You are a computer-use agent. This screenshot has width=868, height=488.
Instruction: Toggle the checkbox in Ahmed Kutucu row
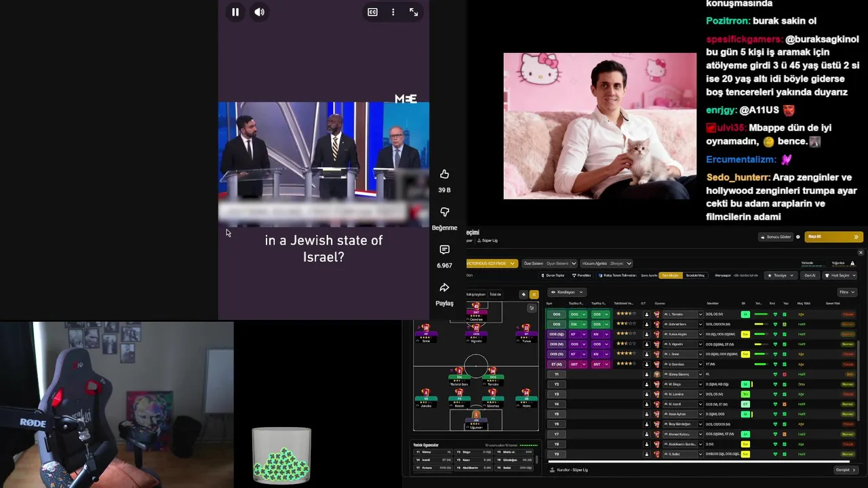(785, 434)
